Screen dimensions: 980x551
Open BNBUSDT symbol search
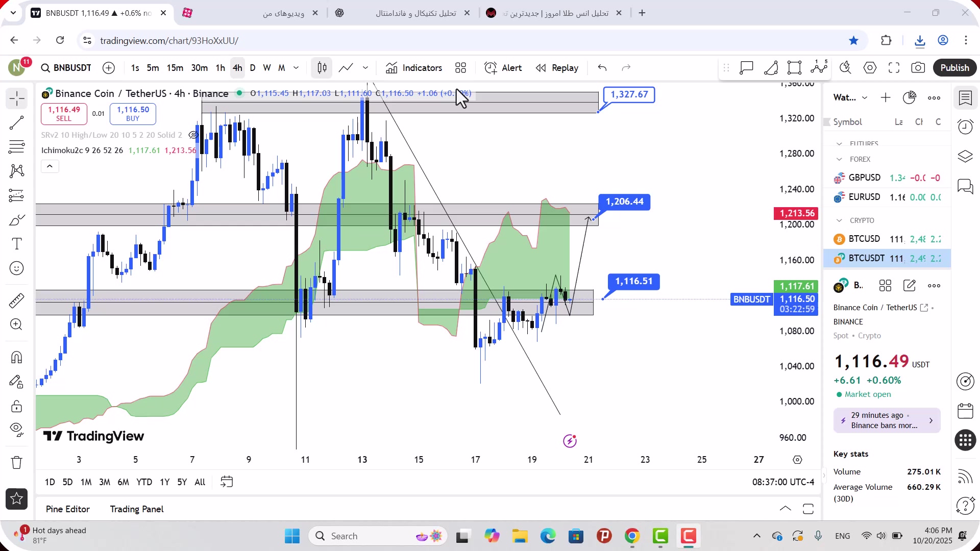(x=66, y=68)
